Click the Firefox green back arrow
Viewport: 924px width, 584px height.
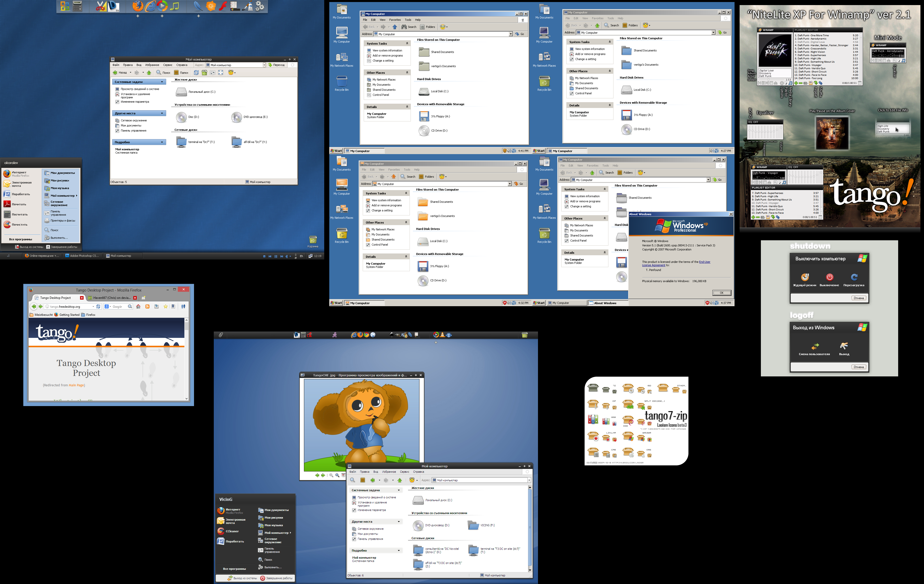(34, 307)
